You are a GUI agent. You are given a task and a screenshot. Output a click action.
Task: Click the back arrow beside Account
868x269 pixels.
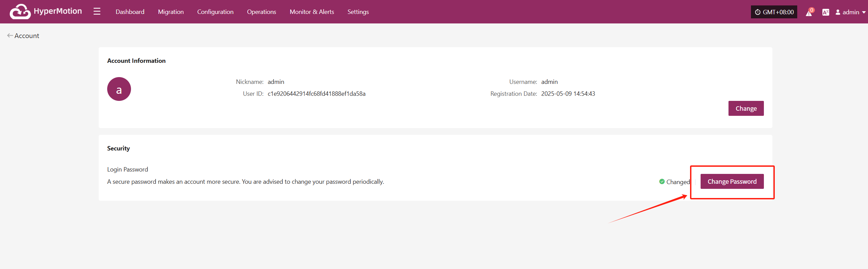point(10,35)
